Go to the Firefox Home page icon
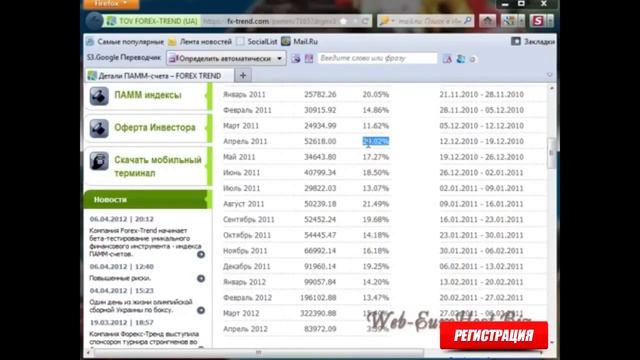 coord(487,20)
